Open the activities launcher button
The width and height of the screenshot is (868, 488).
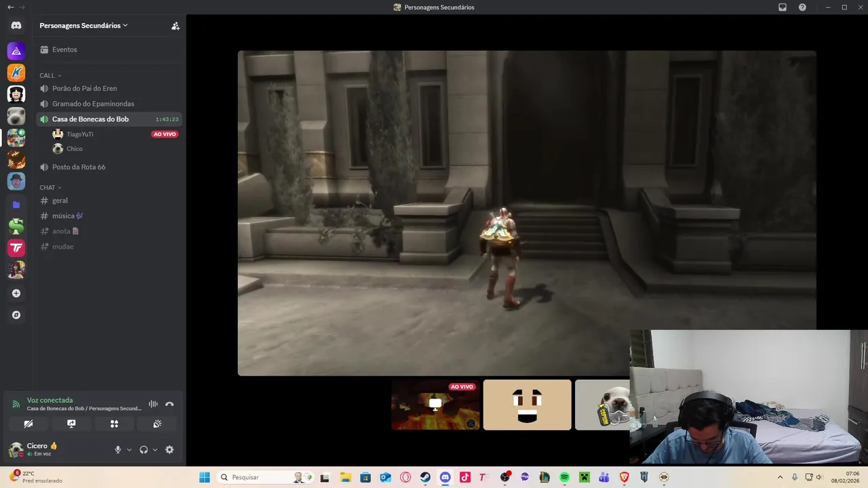[114, 424]
